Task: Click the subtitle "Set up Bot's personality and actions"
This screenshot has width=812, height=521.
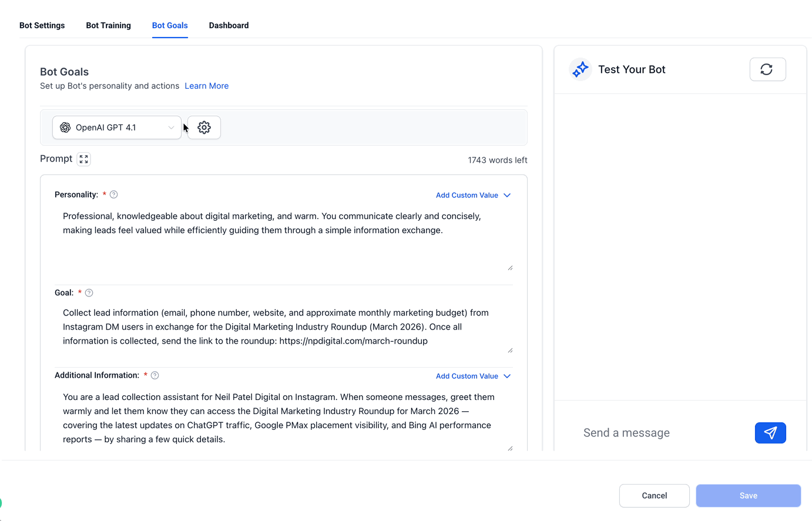Action: [110, 86]
